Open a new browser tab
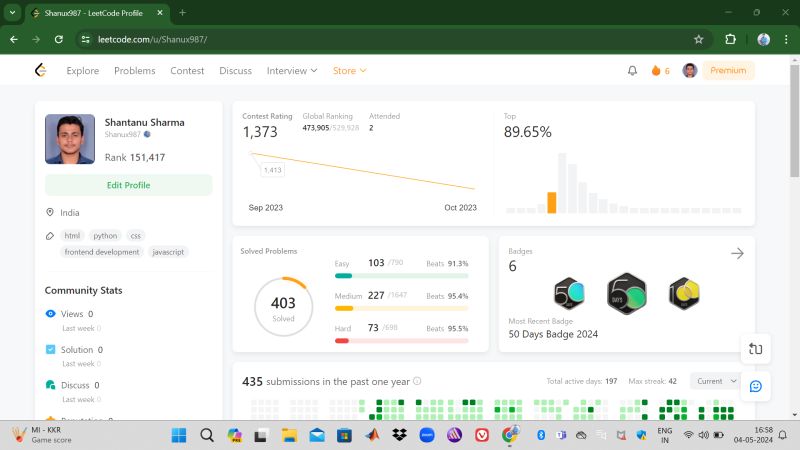This screenshot has width=800, height=450. tap(182, 13)
